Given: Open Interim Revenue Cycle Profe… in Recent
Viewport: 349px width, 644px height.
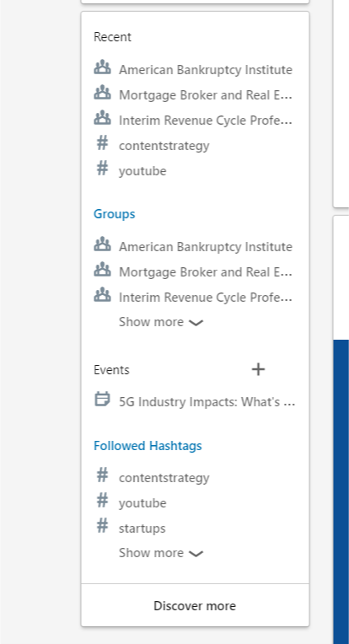Looking at the screenshot, I should 206,121.
